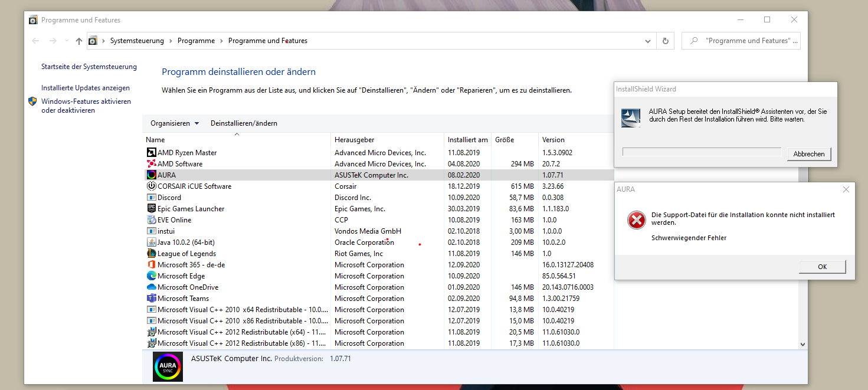The height and width of the screenshot is (390, 868).
Task: Click the AMD Ryzen Master program icon
Action: [x=151, y=153]
